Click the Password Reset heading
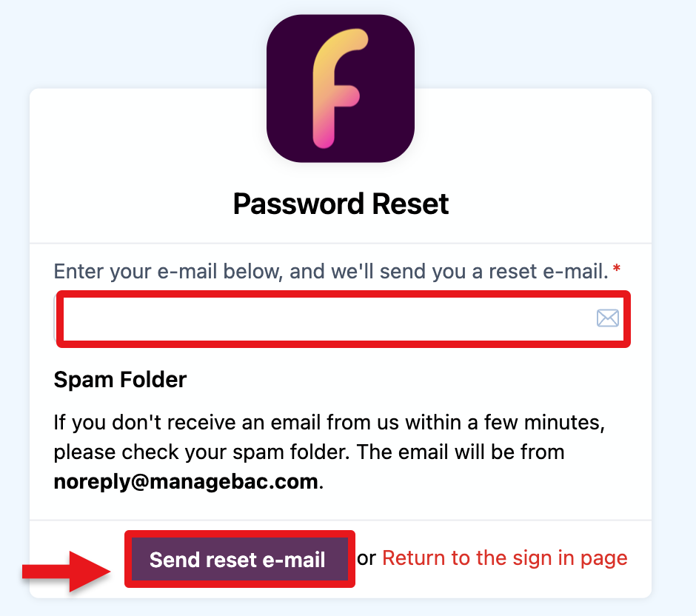This screenshot has height=616, width=696. (x=341, y=204)
